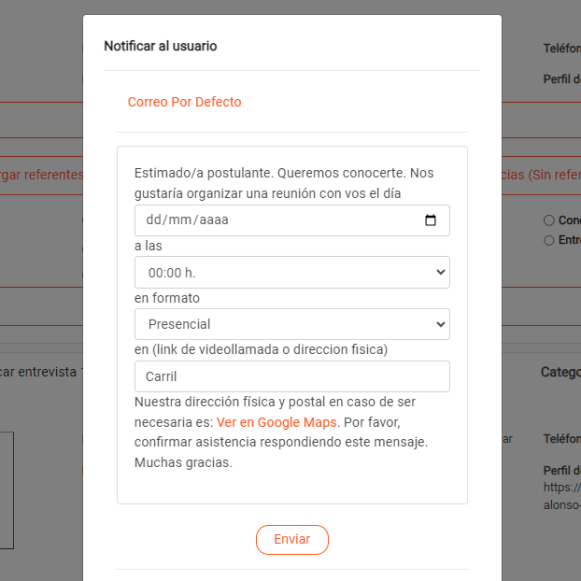Open the calendar picker icon in date field
This screenshot has height=581, width=581.
(x=430, y=220)
